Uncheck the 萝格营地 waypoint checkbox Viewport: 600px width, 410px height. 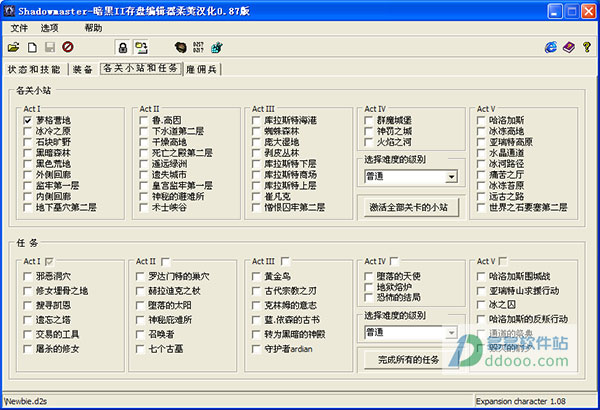[28, 120]
